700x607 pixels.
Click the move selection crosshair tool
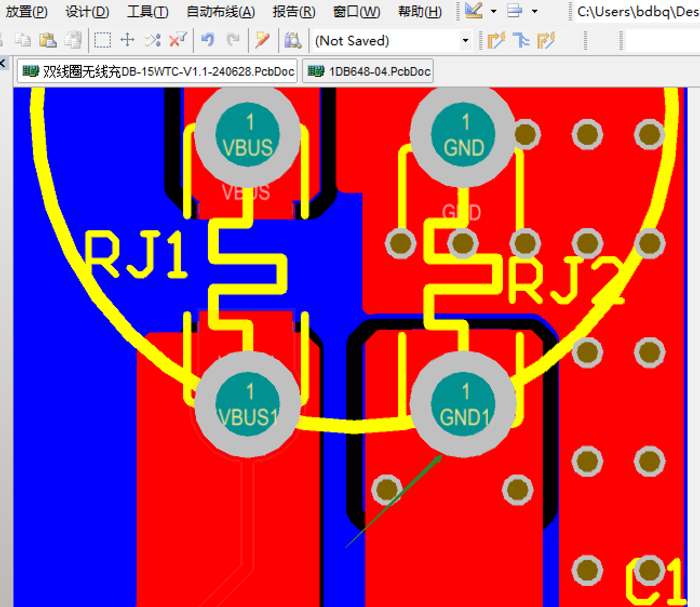pos(127,40)
